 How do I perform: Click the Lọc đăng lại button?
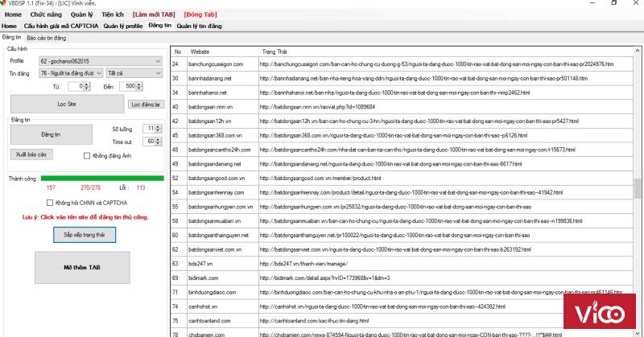[x=146, y=105]
